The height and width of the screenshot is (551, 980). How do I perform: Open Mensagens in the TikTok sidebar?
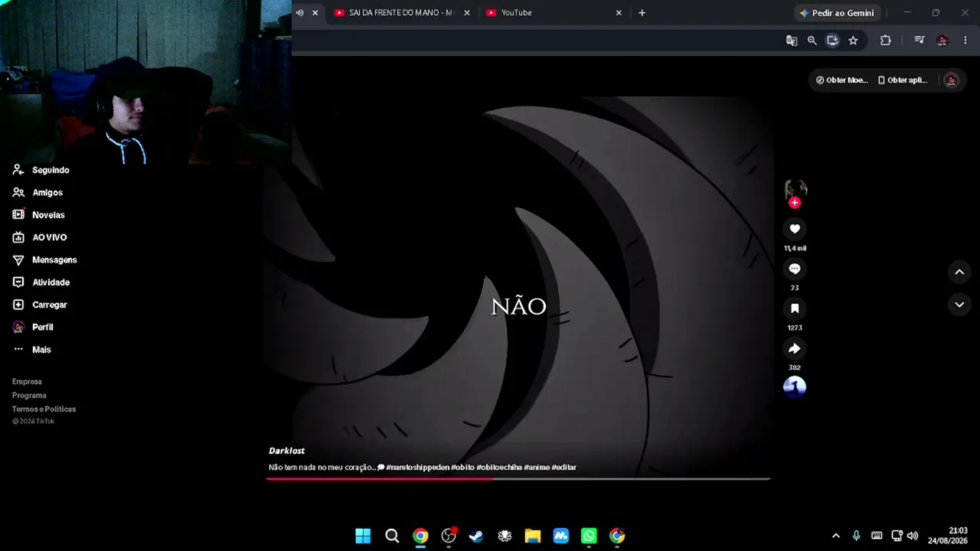coord(44,260)
